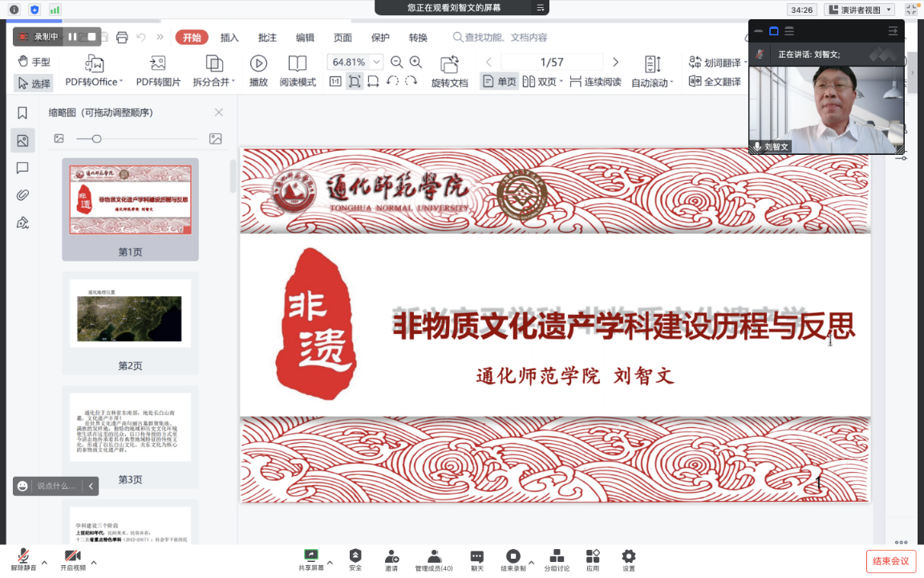Open meeting 设置 settings gear
The height and width of the screenshot is (578, 924).
click(629, 560)
